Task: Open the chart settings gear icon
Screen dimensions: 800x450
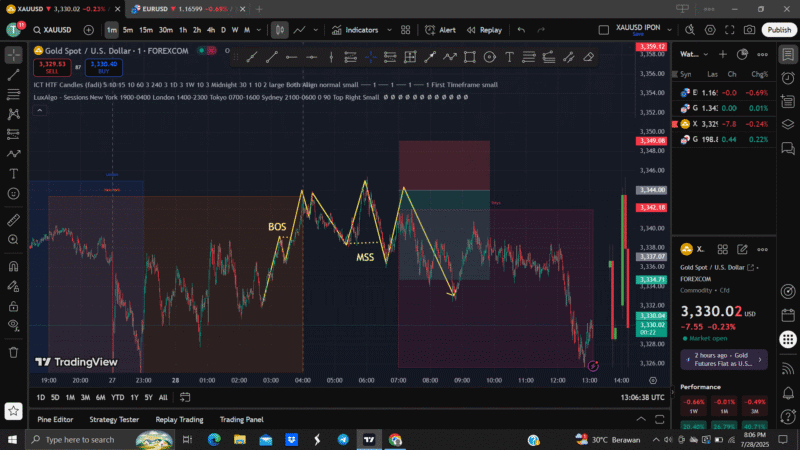Action: [710, 30]
